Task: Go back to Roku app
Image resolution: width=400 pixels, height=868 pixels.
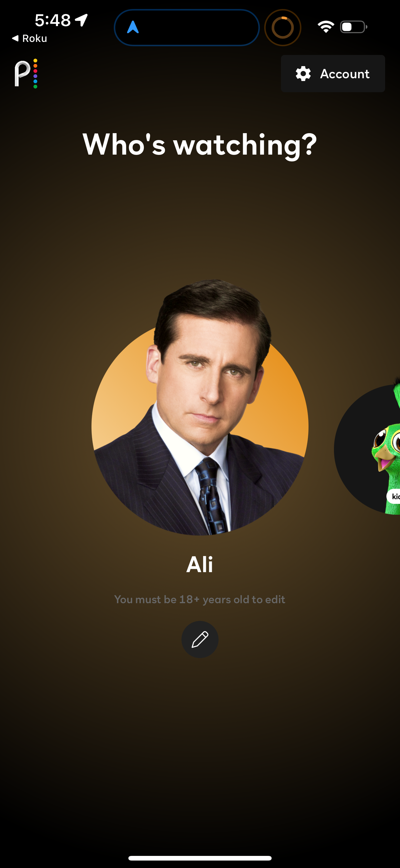Action: [x=29, y=38]
